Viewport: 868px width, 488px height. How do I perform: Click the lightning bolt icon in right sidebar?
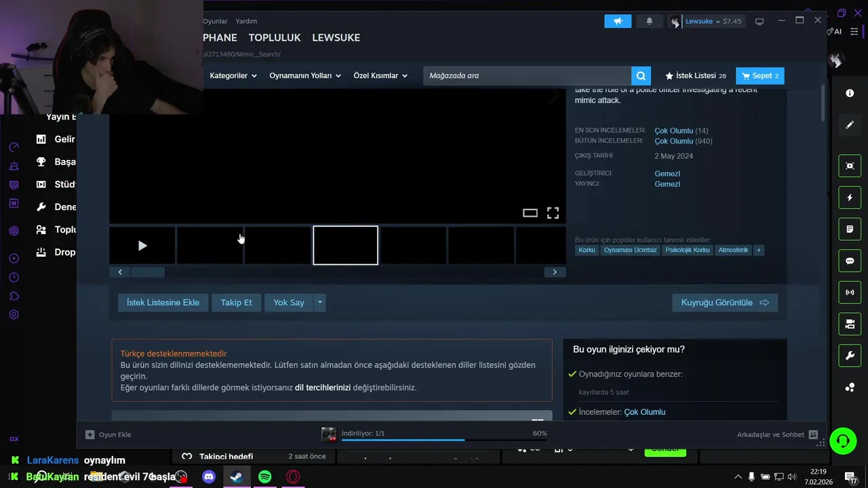[x=850, y=198]
